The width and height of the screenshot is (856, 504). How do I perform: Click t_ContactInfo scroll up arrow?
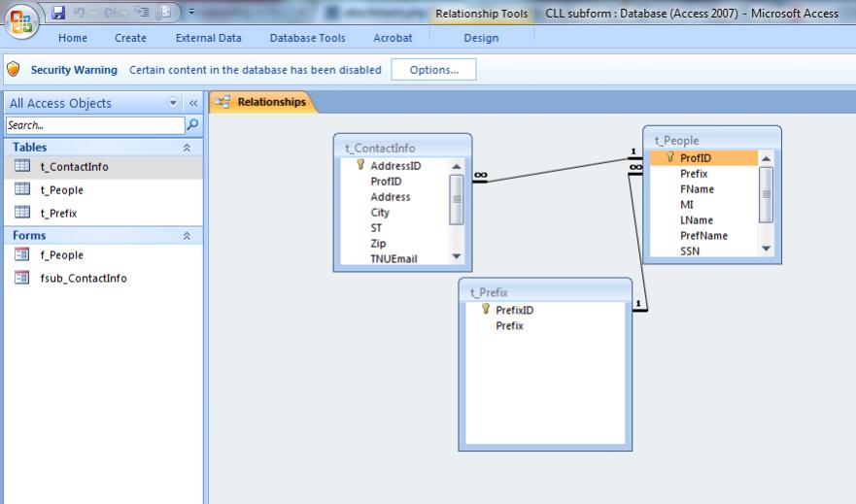457,166
